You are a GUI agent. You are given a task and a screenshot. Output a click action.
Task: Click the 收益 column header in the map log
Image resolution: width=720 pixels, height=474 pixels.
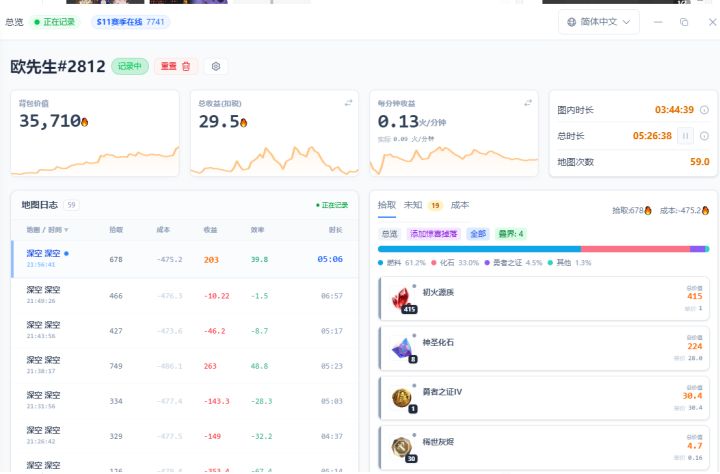(210, 230)
